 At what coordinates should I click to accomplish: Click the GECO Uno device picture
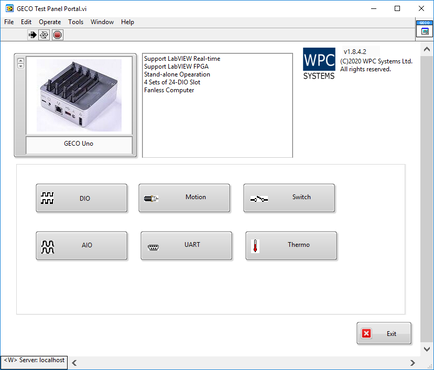coord(79,95)
